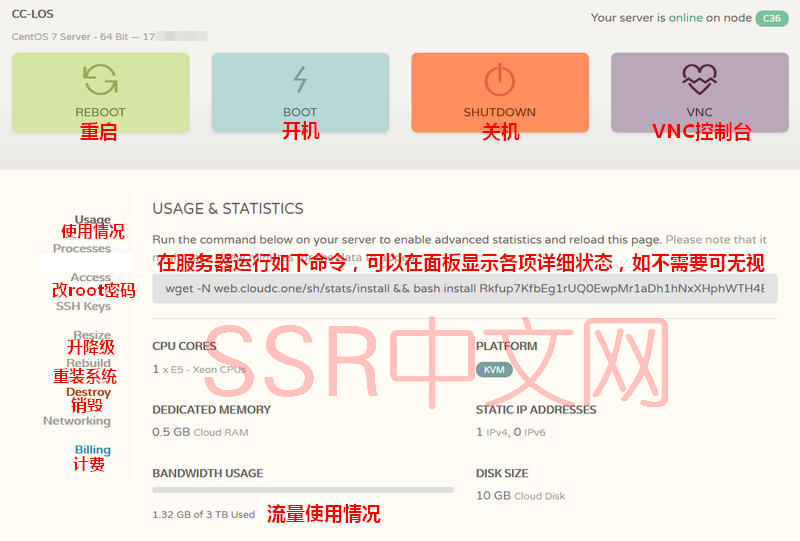Image resolution: width=800 pixels, height=541 pixels.
Task: Select Resize in the sidebar
Action: coord(92,335)
